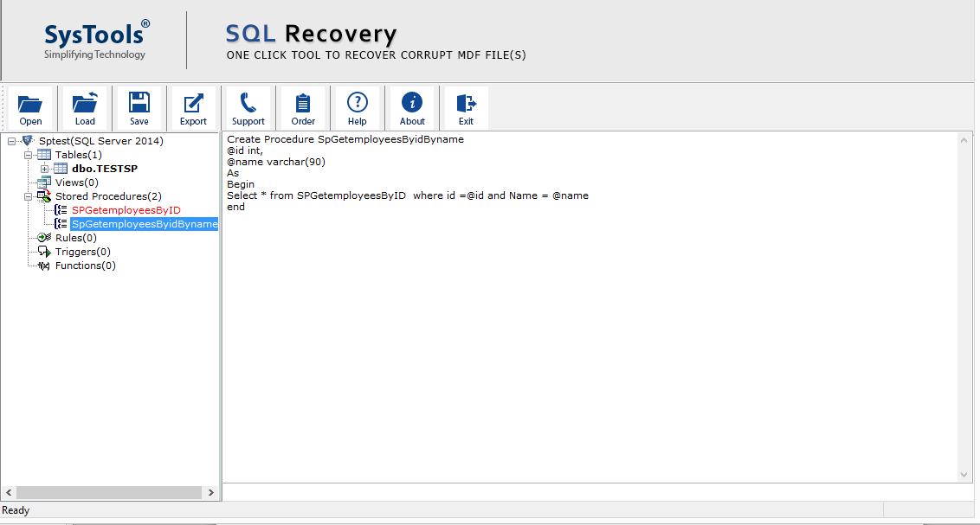The image size is (980, 525).
Task: Select SpGetemployeesByidByname stored procedure
Action: click(x=145, y=224)
